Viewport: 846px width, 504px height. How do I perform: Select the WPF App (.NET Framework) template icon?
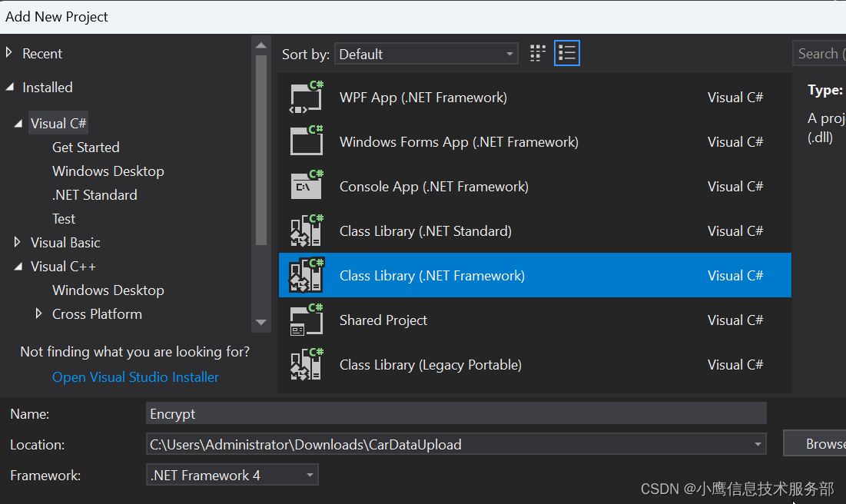pos(307,97)
